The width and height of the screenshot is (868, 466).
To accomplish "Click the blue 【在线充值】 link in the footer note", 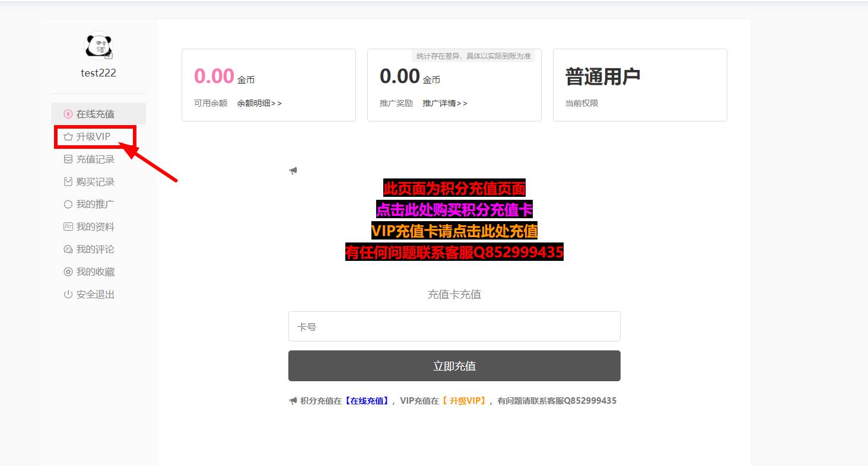I will (367, 401).
